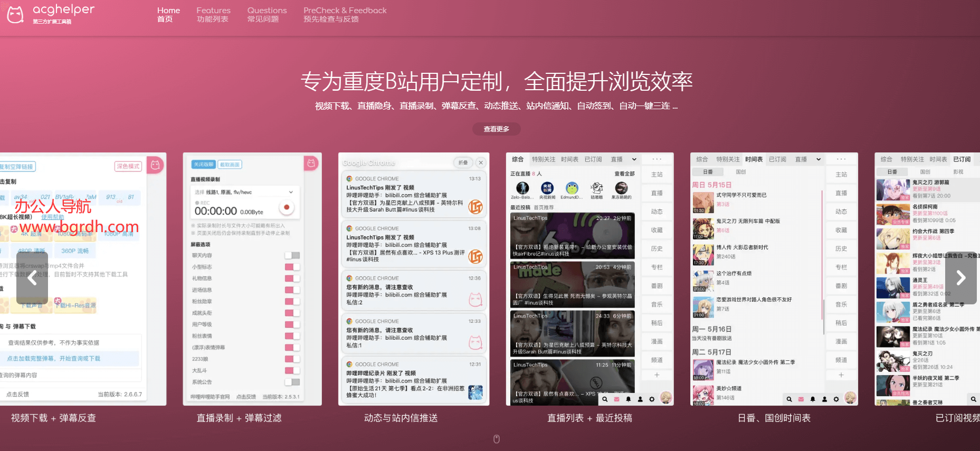Toggle the 聊天内容 blocking switch
Screen dimensions: 980x451
pyautogui.click(x=292, y=255)
